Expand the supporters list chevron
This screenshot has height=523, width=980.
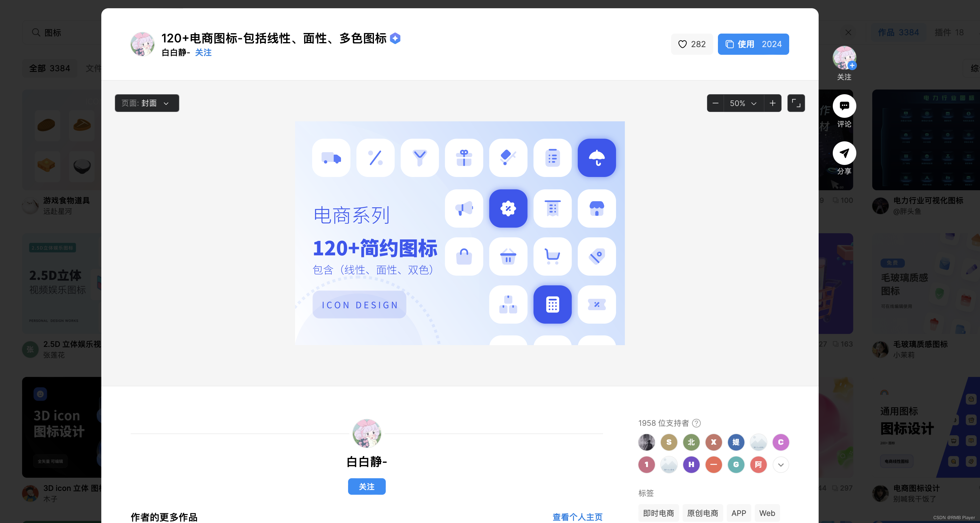pos(781,464)
